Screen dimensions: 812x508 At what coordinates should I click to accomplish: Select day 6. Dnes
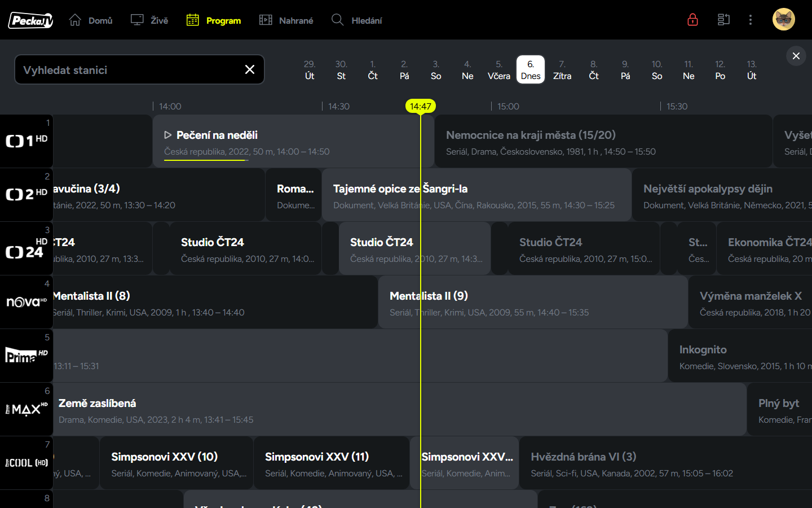531,69
